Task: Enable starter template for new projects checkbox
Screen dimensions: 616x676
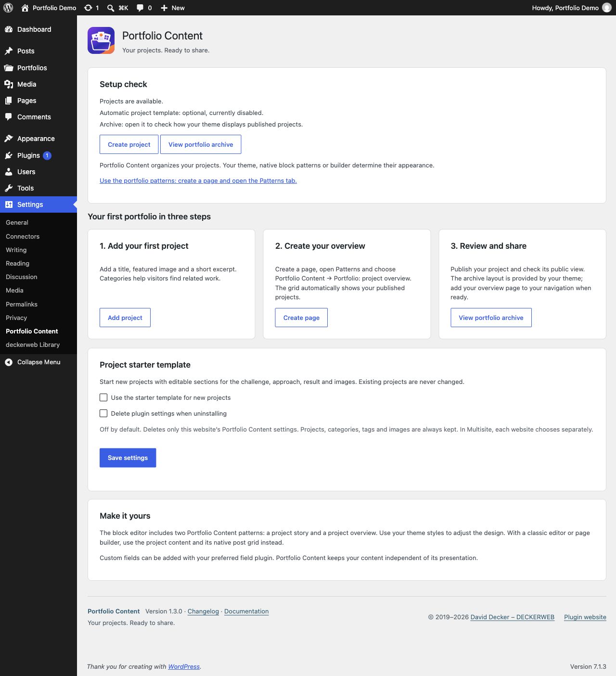Action: (103, 397)
